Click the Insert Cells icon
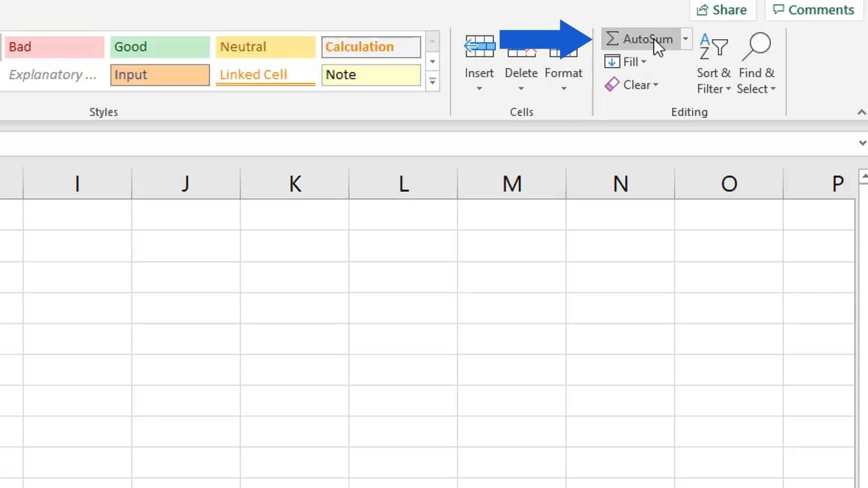The image size is (868, 488). [x=479, y=45]
